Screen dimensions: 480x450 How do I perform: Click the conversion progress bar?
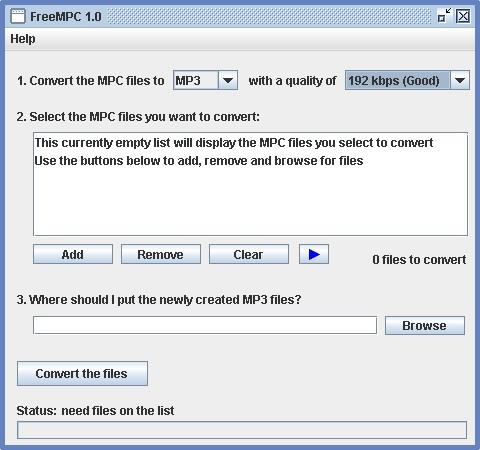(242, 430)
